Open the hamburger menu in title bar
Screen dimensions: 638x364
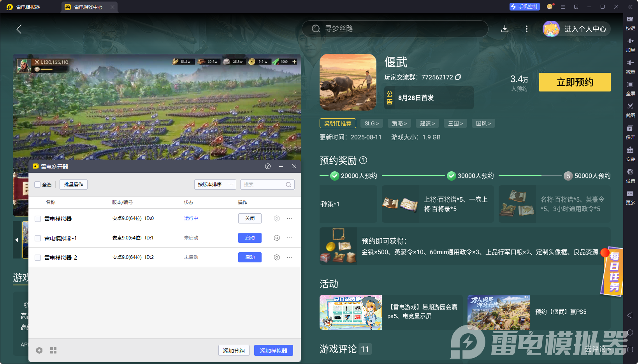[563, 7]
